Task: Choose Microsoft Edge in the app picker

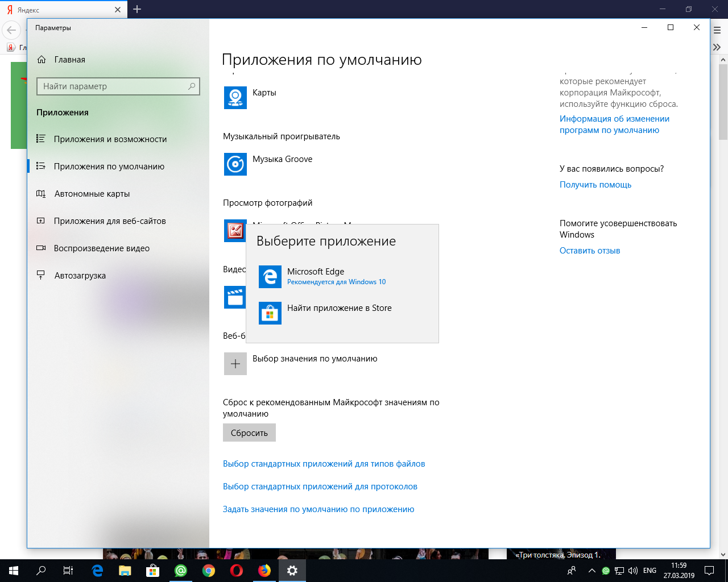Action: point(342,277)
